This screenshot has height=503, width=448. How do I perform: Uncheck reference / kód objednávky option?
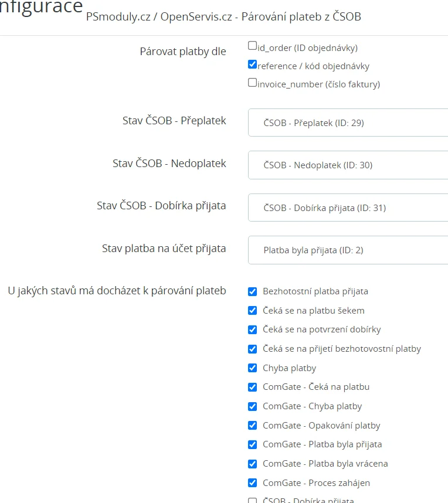[x=252, y=64]
